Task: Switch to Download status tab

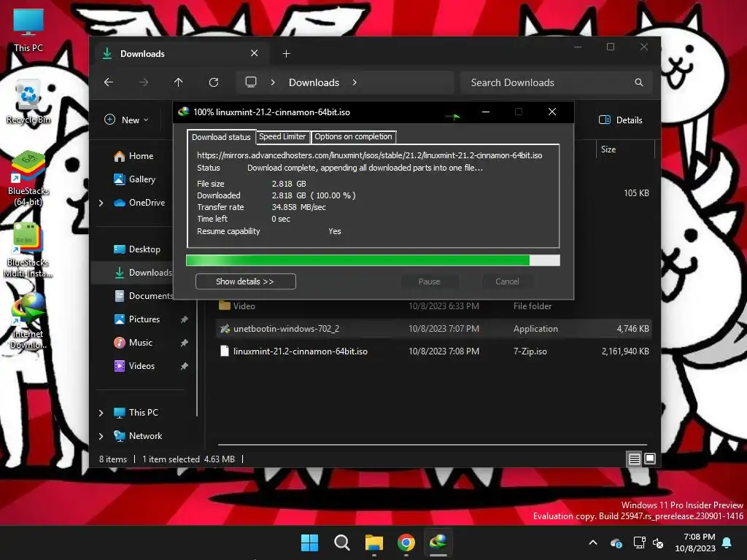Action: pos(222,137)
